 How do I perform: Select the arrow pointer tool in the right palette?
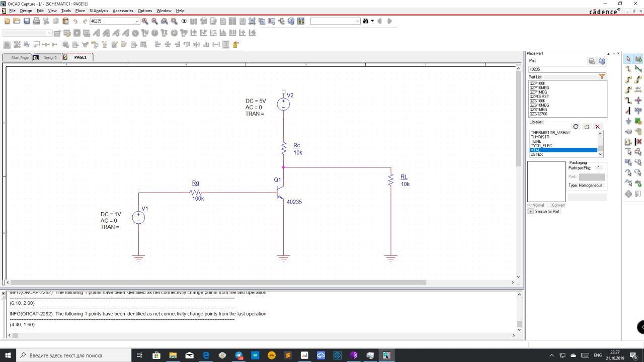tap(628, 59)
